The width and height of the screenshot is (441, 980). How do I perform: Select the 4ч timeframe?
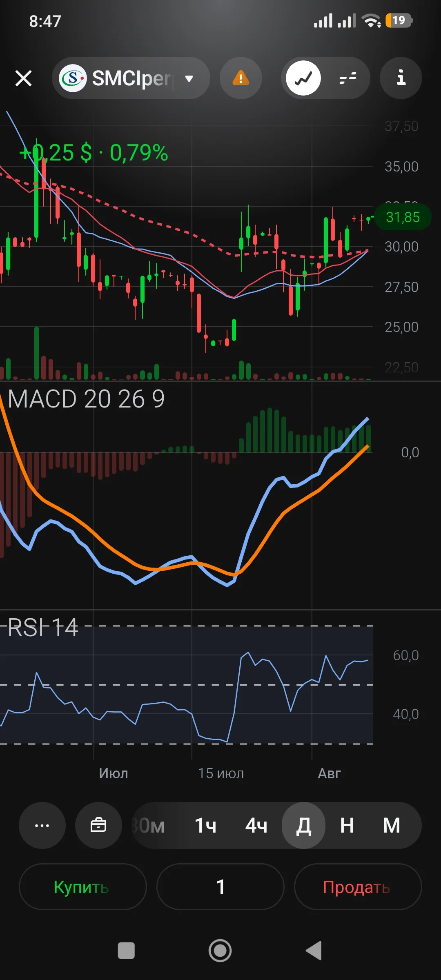pyautogui.click(x=256, y=825)
